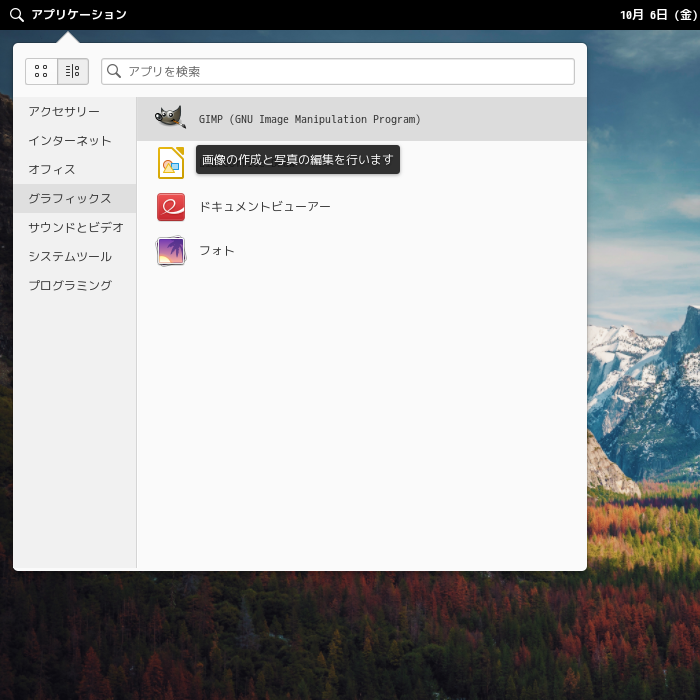
Task: Switch to grid view mode
Action: point(41,71)
